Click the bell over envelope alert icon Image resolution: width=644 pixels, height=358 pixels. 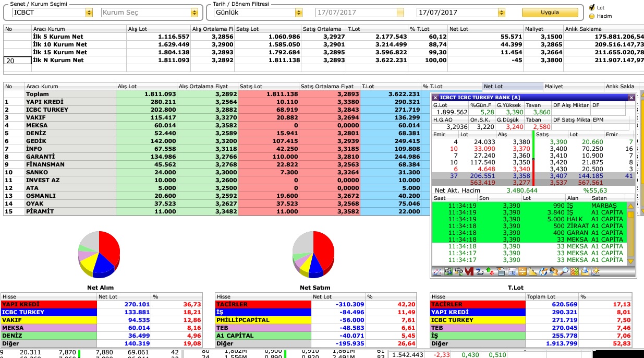point(585,271)
